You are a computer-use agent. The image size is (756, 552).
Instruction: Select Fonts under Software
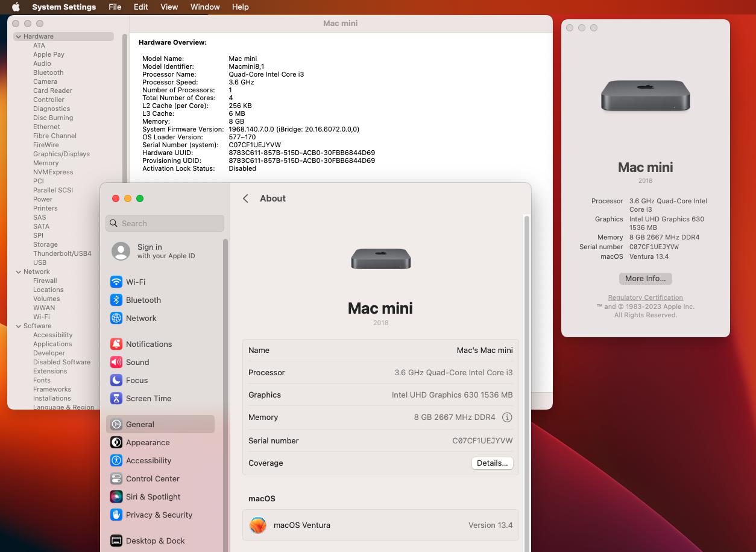pos(42,380)
